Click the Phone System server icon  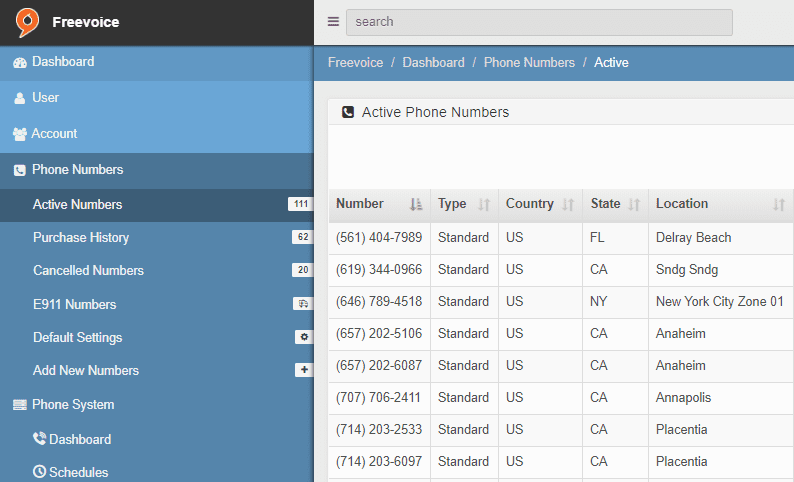[20, 405]
